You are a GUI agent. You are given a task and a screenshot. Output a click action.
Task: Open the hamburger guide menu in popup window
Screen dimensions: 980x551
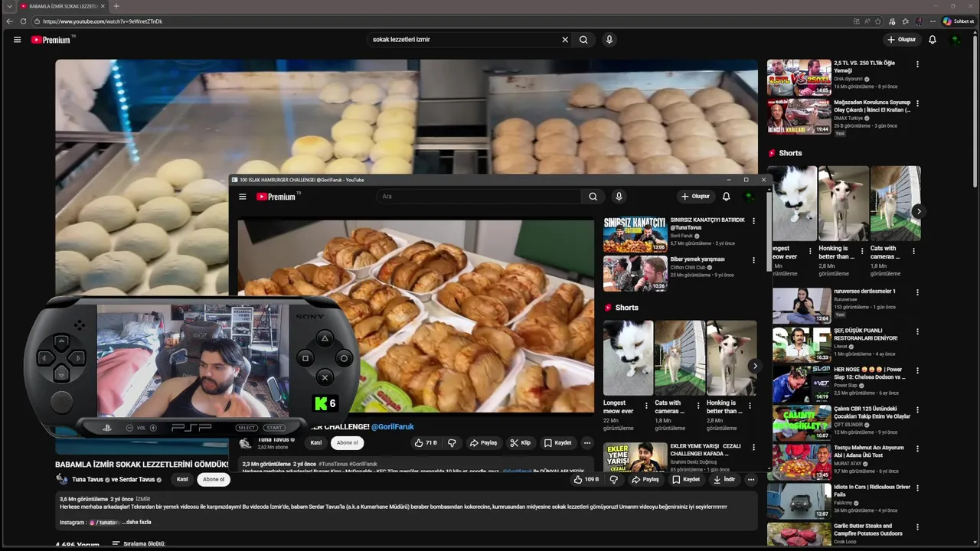pyautogui.click(x=243, y=197)
